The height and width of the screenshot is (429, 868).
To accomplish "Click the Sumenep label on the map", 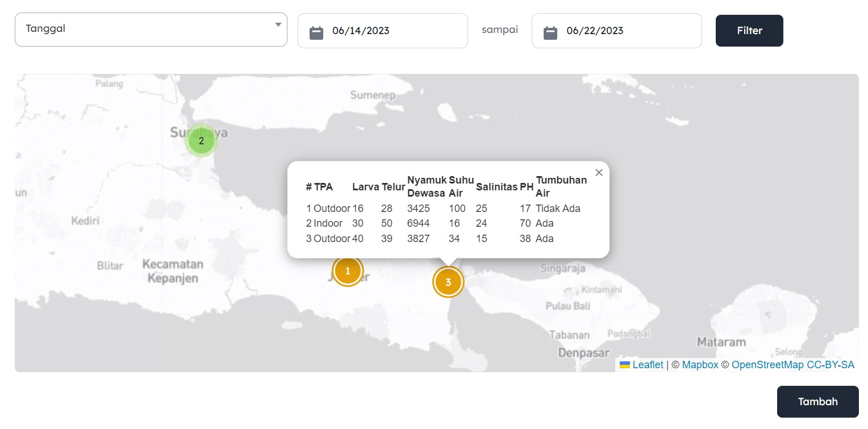I will 373,95.
